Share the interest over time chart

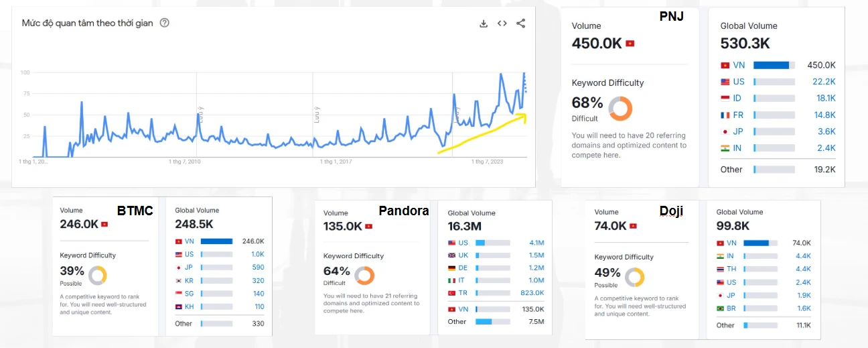tap(520, 23)
